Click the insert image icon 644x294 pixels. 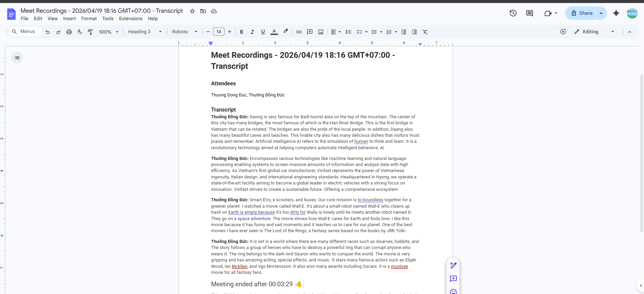point(321,32)
